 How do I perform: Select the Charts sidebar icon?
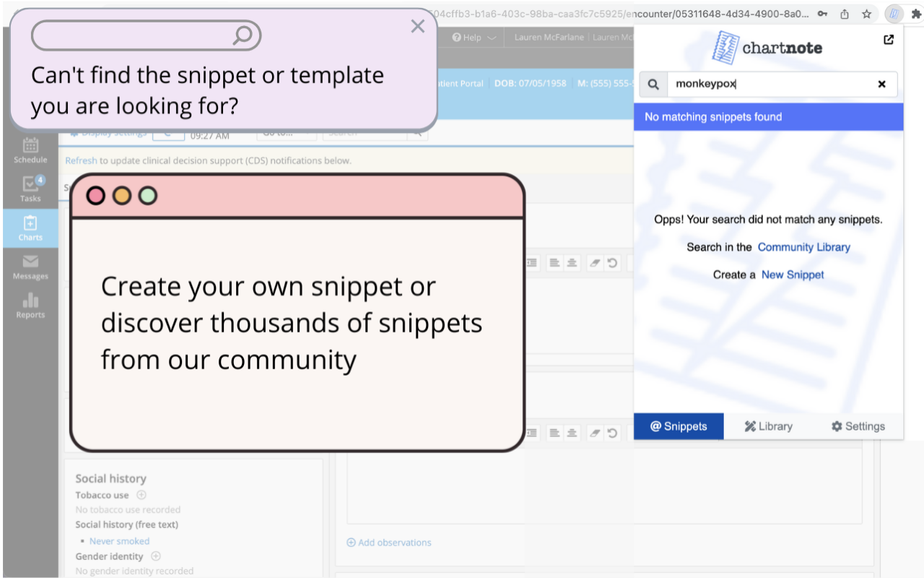pyautogui.click(x=30, y=228)
